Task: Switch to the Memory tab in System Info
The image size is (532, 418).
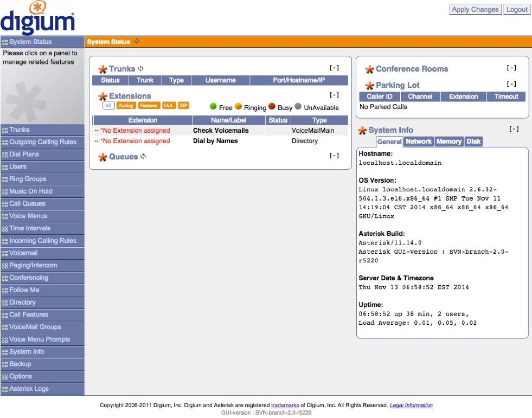Action: click(449, 142)
